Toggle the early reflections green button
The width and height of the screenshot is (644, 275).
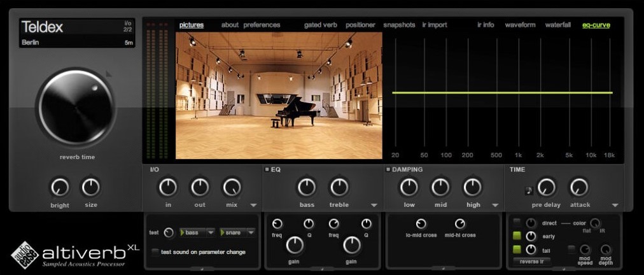(517, 237)
